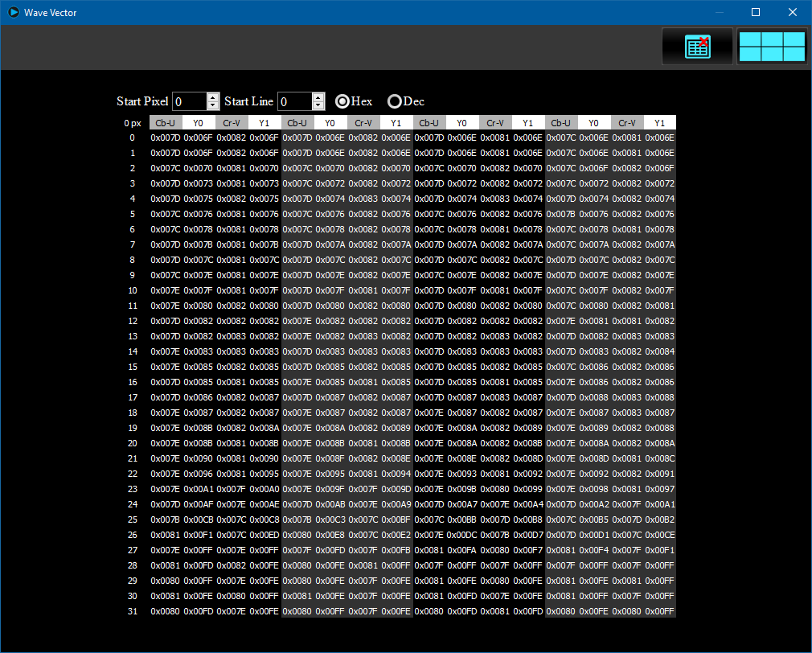Decrease Start Pixel with the down arrow
Image resolution: width=812 pixels, height=653 pixels.
click(213, 105)
